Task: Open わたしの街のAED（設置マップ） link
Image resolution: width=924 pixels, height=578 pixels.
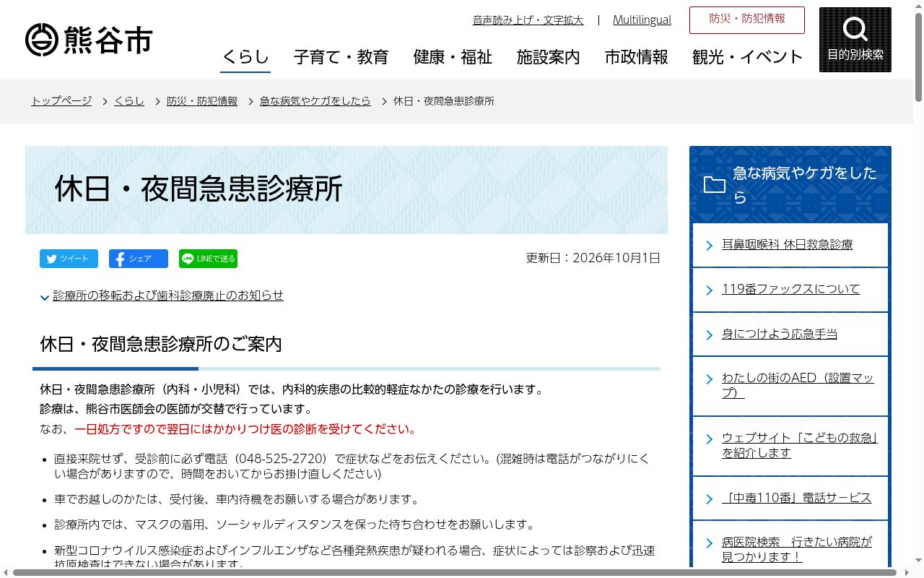Action: 798,386
